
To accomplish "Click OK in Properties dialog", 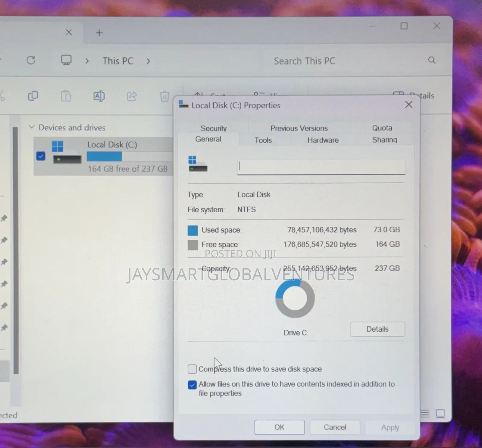I will point(279,427).
